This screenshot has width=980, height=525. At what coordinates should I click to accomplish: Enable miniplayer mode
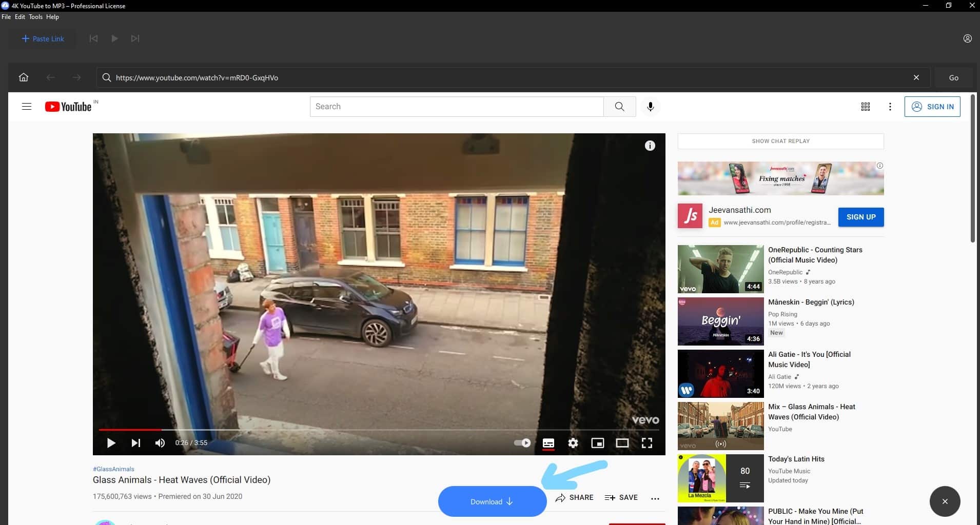coord(598,443)
